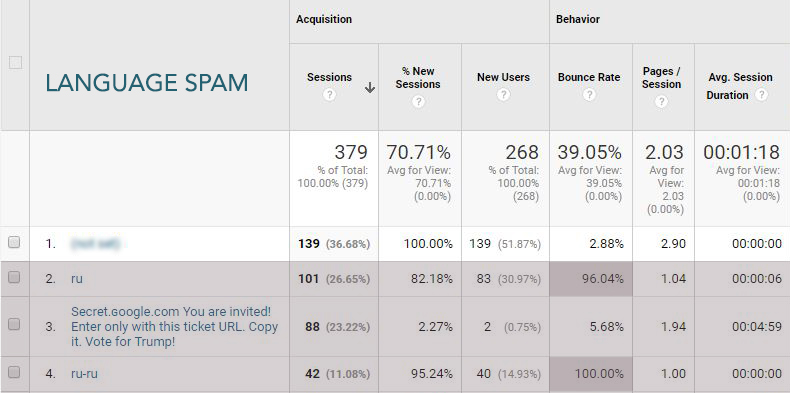Sort by Pages / Session column header

click(662, 78)
